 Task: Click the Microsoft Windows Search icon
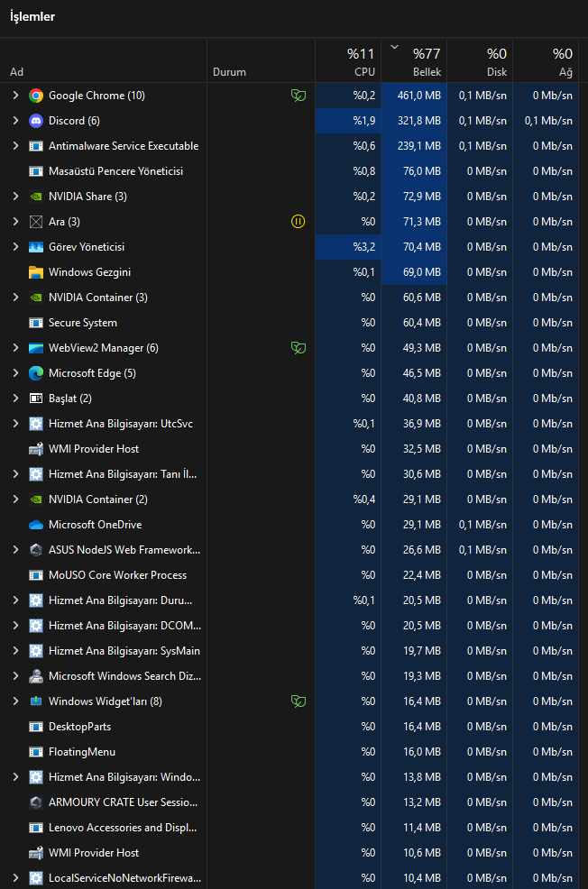36,676
